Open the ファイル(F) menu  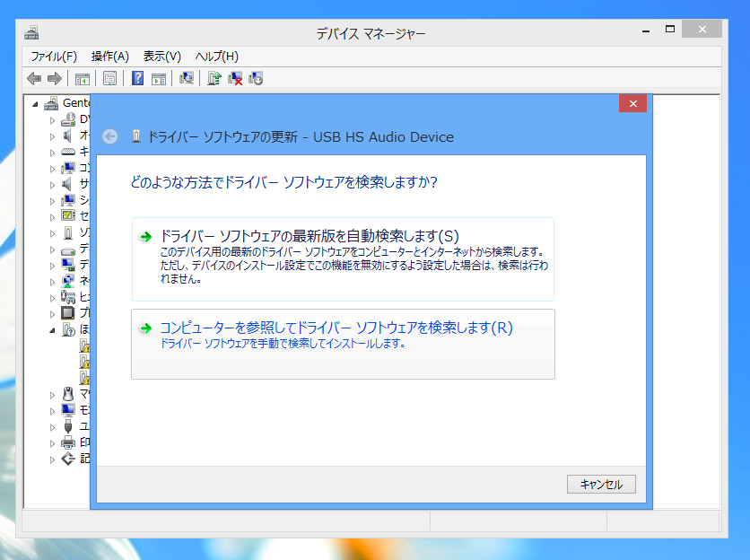coord(54,57)
